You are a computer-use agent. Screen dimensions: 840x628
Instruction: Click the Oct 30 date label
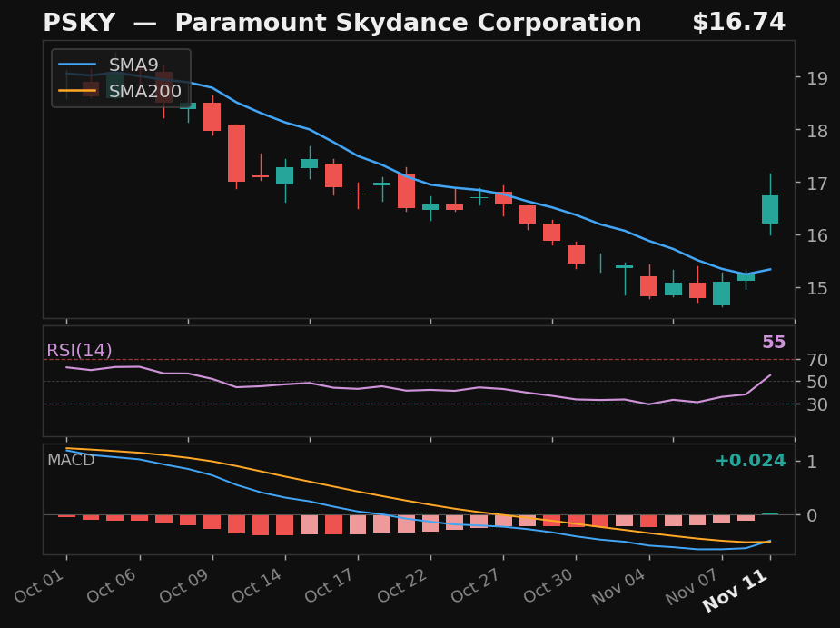pos(549,586)
